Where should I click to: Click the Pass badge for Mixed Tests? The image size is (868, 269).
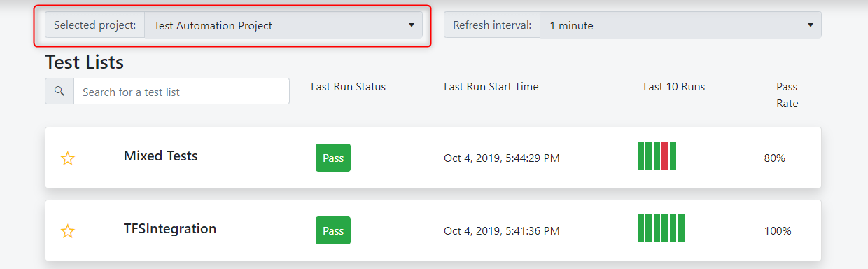tap(333, 158)
